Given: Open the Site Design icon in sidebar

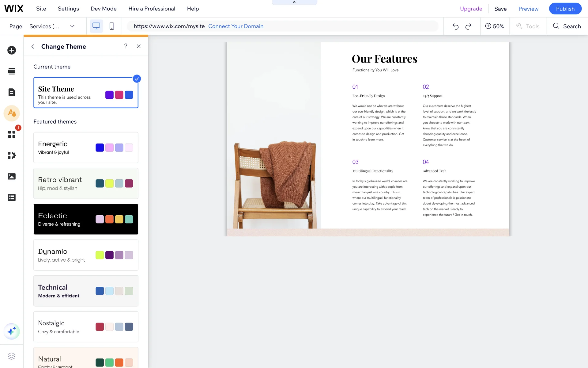Looking at the screenshot, I should pyautogui.click(x=12, y=113).
